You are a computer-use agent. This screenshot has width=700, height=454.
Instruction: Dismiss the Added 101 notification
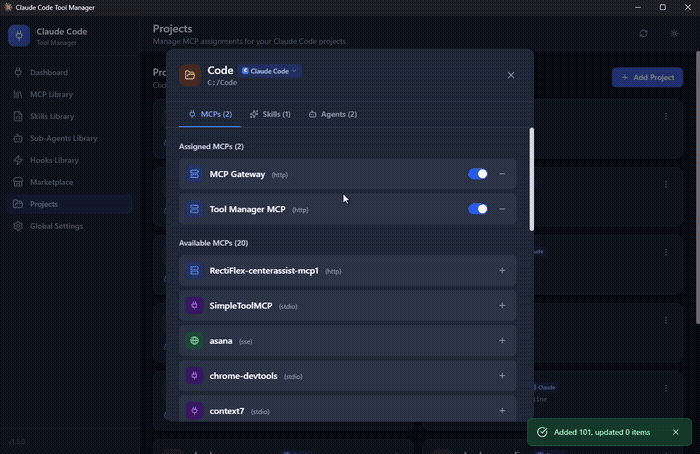(675, 432)
